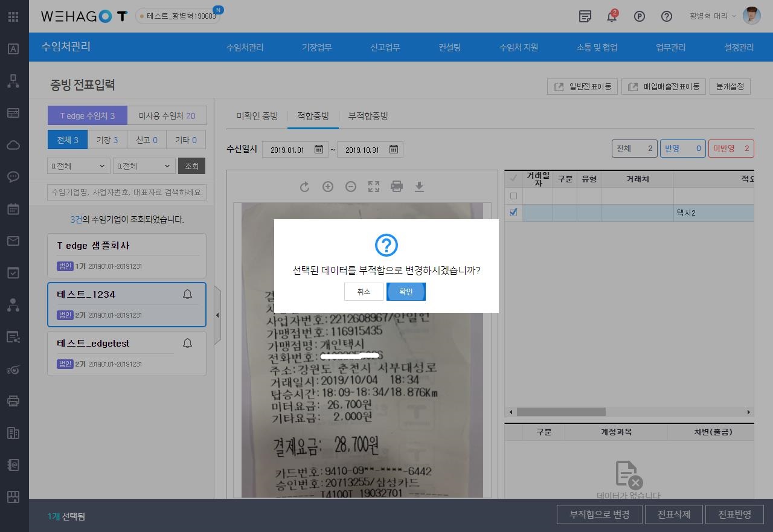Screen dimensions: 773x532
Task: Click the client company search field
Action: pyautogui.click(x=127, y=193)
